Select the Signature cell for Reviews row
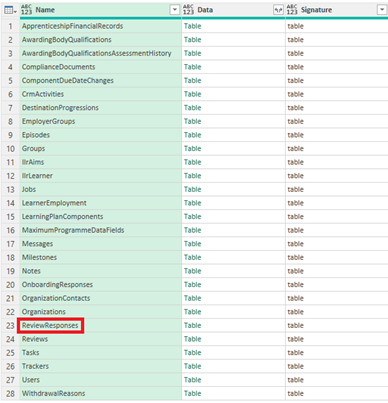The width and height of the screenshot is (388, 403). [337, 339]
